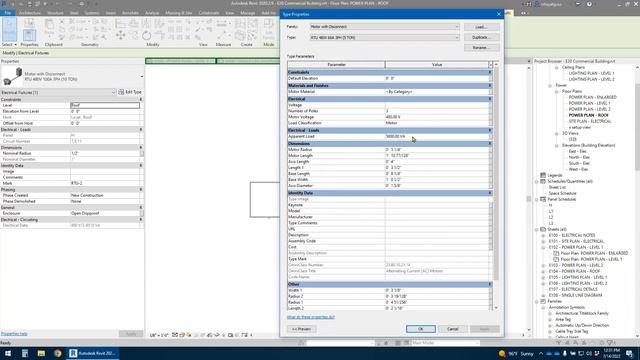This screenshot has width=640, height=360.
Task: Open the Family dropdown in Type Properties
Action: coord(457,27)
